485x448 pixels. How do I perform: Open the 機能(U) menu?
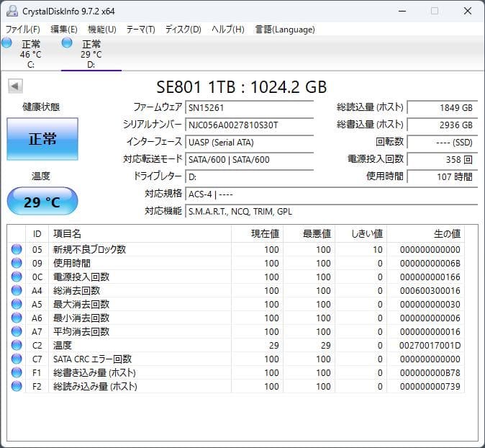click(102, 30)
